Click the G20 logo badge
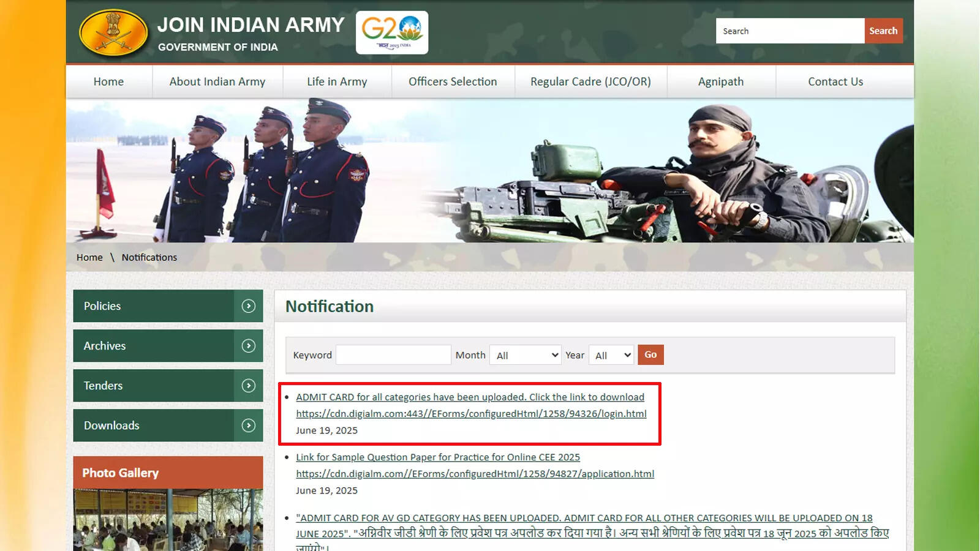This screenshot has width=980, height=551. [x=392, y=32]
